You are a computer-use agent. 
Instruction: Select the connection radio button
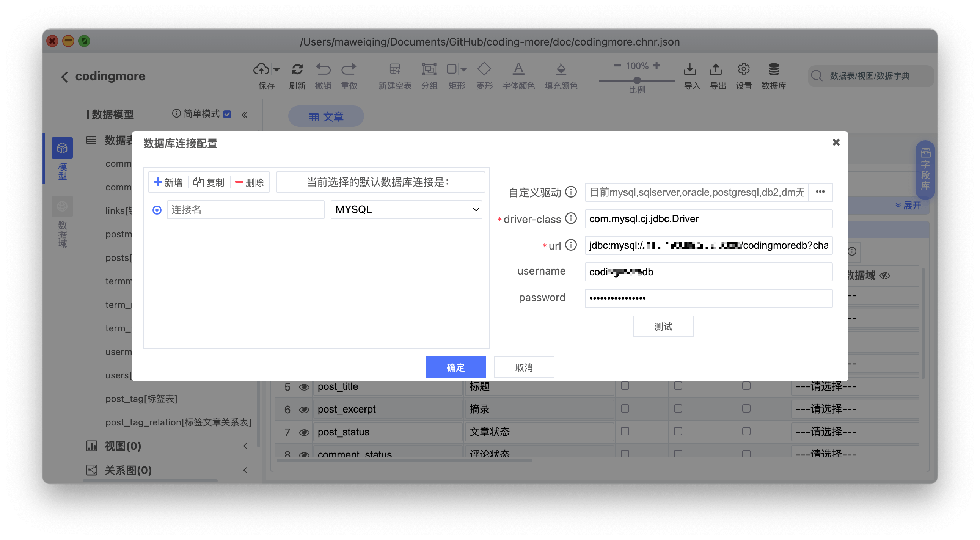pyautogui.click(x=157, y=210)
